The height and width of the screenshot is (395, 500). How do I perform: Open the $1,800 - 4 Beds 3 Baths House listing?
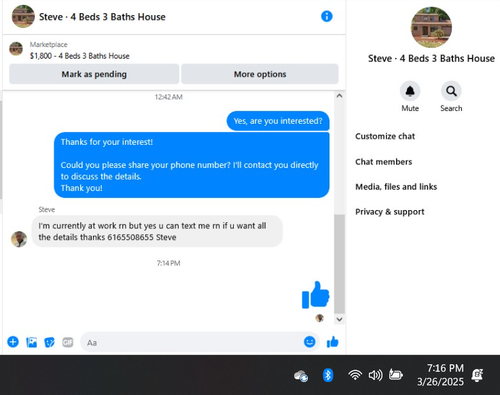tap(80, 56)
